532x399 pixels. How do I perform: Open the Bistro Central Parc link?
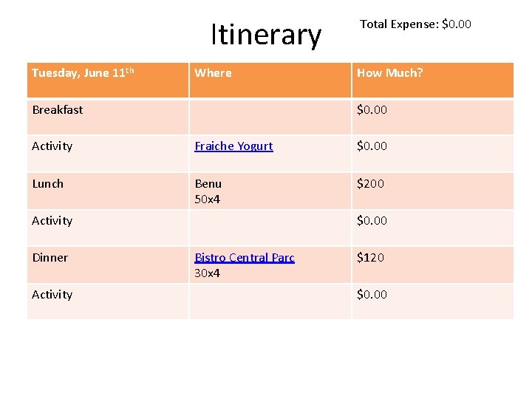point(244,257)
